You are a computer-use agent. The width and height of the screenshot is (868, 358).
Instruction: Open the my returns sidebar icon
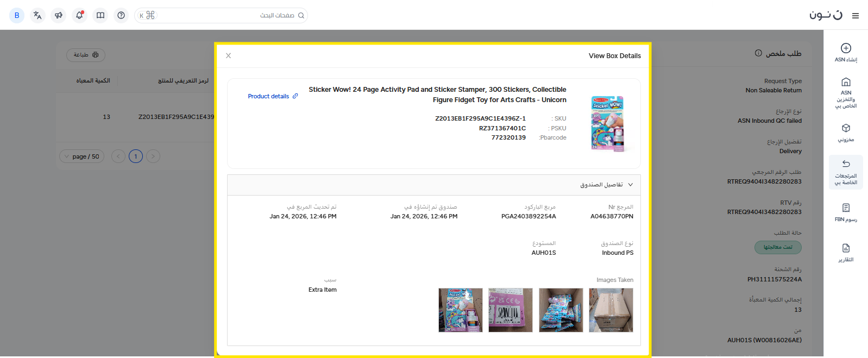[x=846, y=164]
